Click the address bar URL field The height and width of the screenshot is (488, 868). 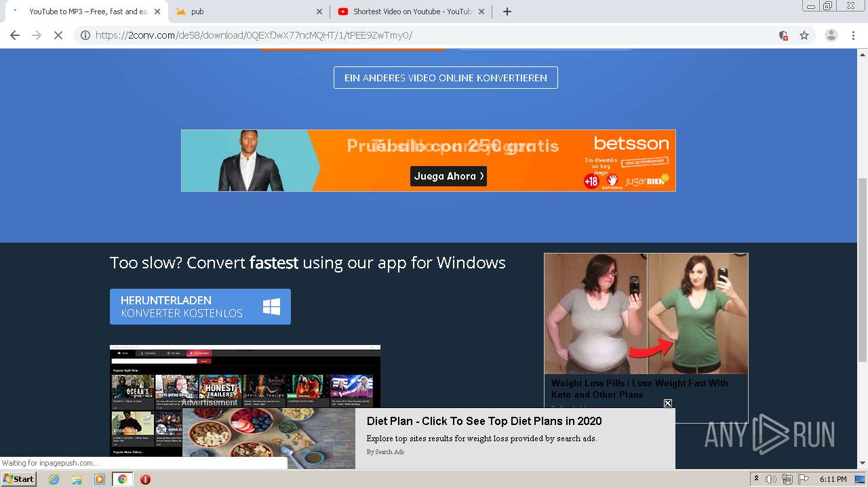434,35
